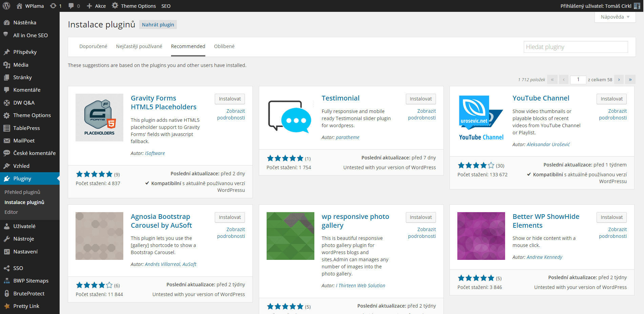
Task: Open Uživatelé user icon
Action: coord(6,226)
